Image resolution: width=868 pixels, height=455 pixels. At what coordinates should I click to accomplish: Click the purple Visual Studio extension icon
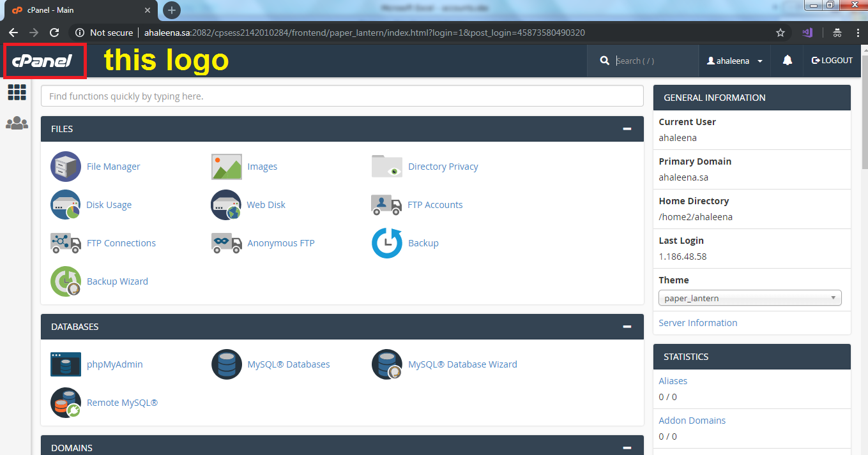[x=807, y=33]
